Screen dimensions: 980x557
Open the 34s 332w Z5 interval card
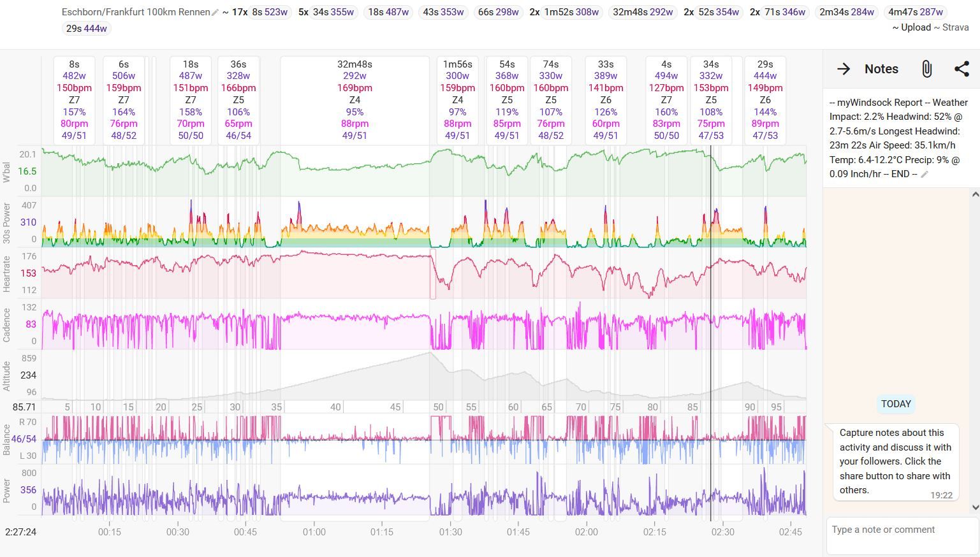(711, 100)
